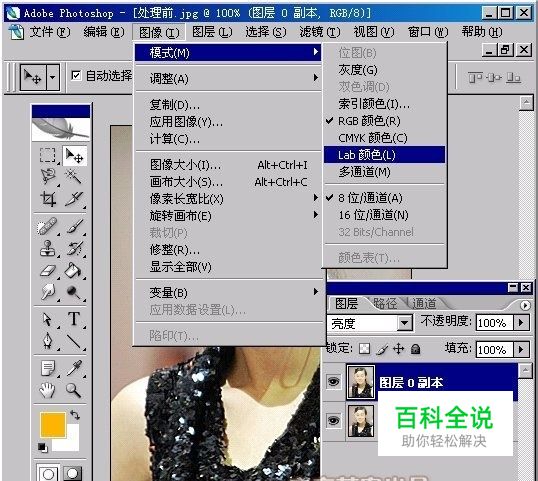The height and width of the screenshot is (481, 538).
Task: Select the Magic Wand tool
Action: click(73, 177)
